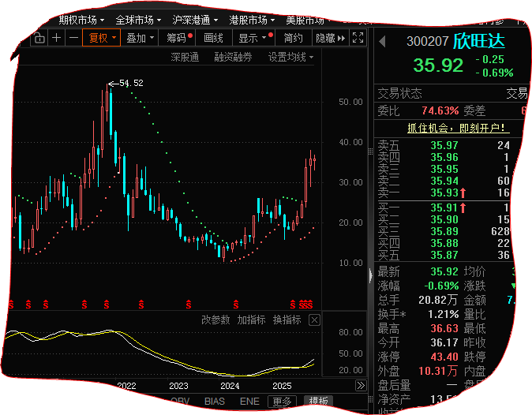The width and height of the screenshot is (532, 415).
Task: Open 美股市场 menu
Action: point(307,20)
